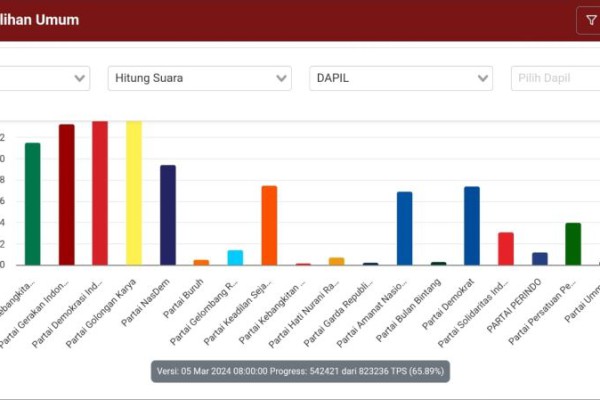This screenshot has width=600, height=400.
Task: Click the Partai Solidaritas Ind... axis label
Action: tap(473, 314)
